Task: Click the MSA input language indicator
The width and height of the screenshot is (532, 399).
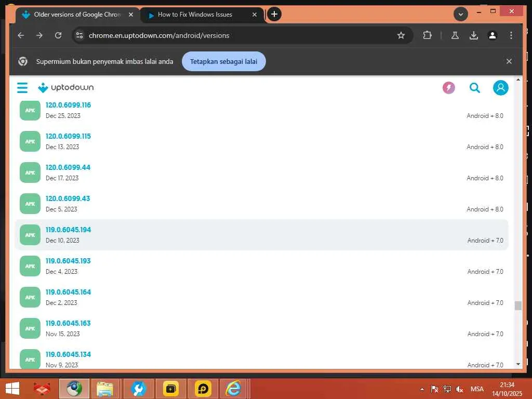Action: 477,389
